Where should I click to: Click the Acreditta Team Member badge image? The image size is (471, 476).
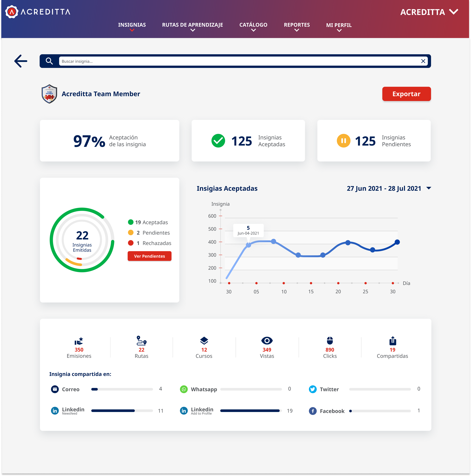[x=49, y=94]
